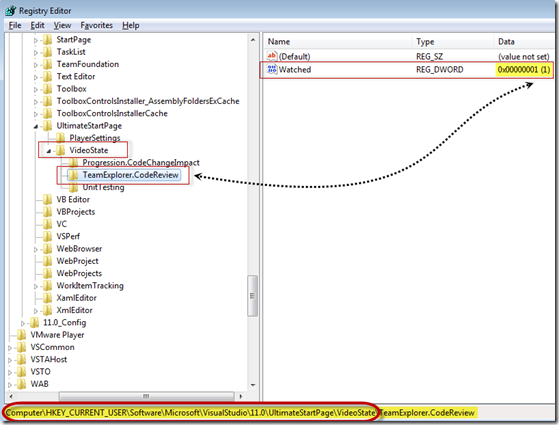559x425 pixels.
Task: Open the Help menu
Action: coord(131,25)
